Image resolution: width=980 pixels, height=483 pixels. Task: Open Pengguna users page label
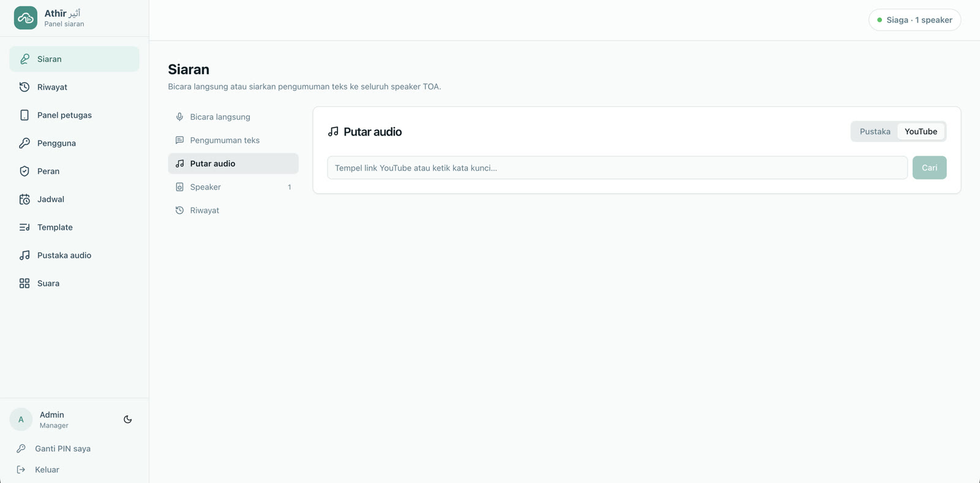tap(56, 143)
